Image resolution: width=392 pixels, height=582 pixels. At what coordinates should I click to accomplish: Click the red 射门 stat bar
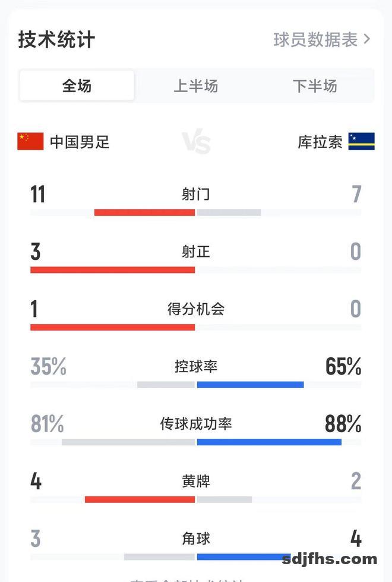click(x=144, y=212)
